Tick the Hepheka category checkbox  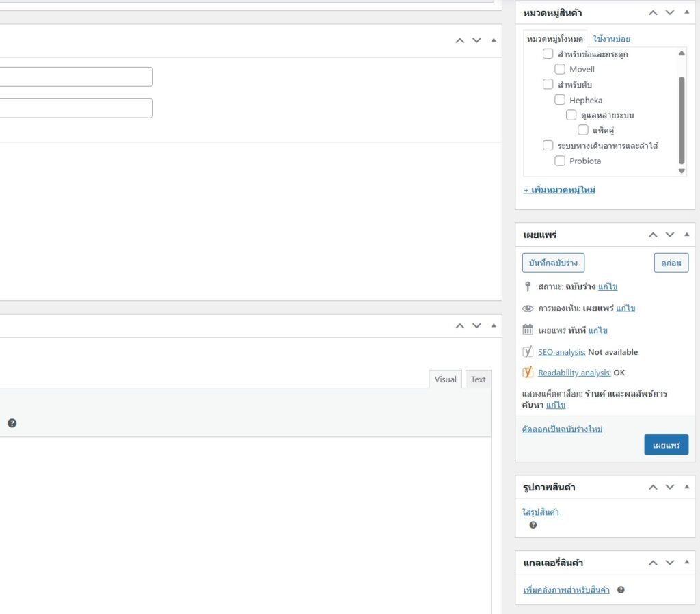(560, 100)
